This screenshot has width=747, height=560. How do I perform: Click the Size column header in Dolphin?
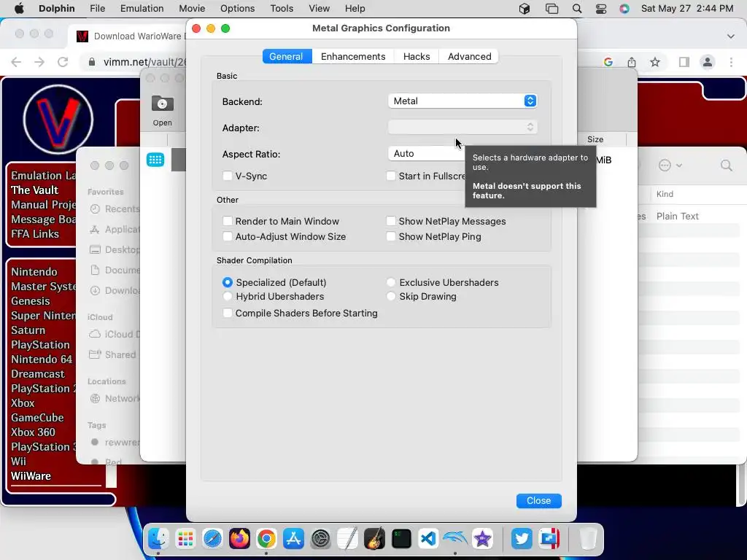pyautogui.click(x=595, y=139)
